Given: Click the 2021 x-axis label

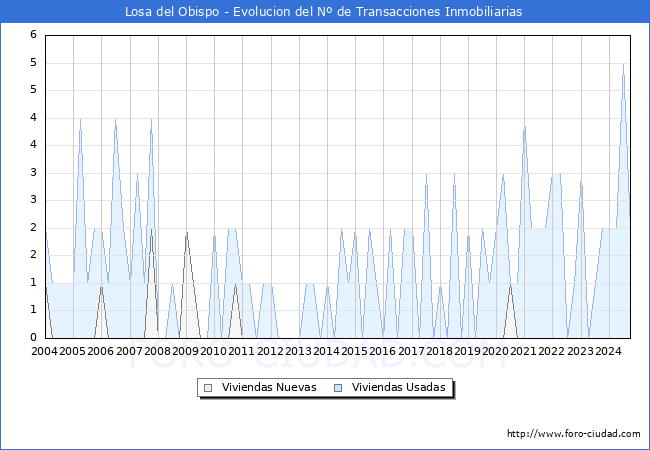Looking at the screenshot, I should (524, 351).
